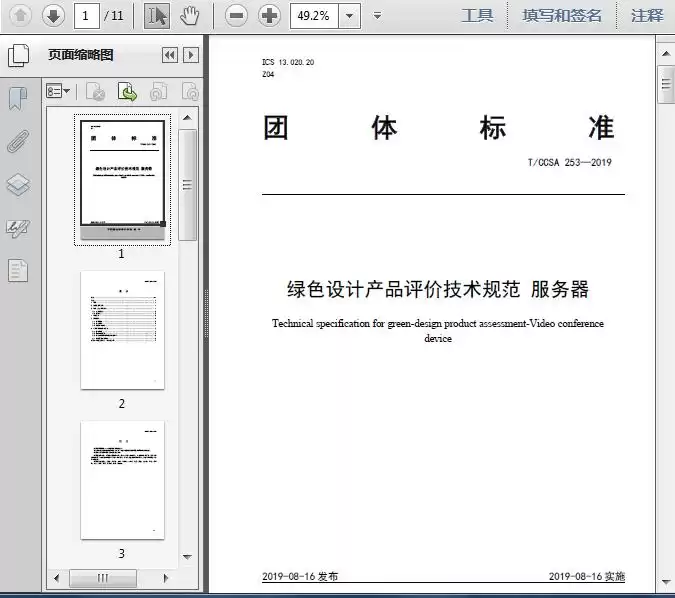
Task: Click document scroll up arrow
Action: tap(666, 54)
